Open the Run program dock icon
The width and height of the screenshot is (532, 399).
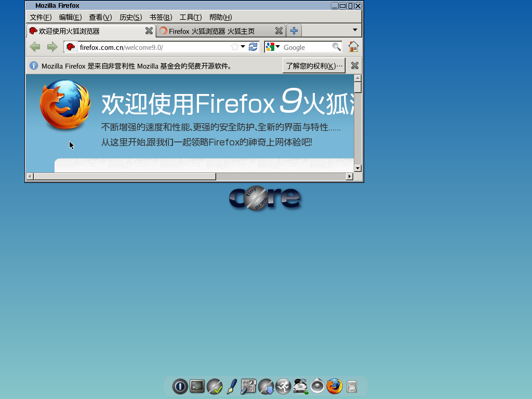point(283,387)
